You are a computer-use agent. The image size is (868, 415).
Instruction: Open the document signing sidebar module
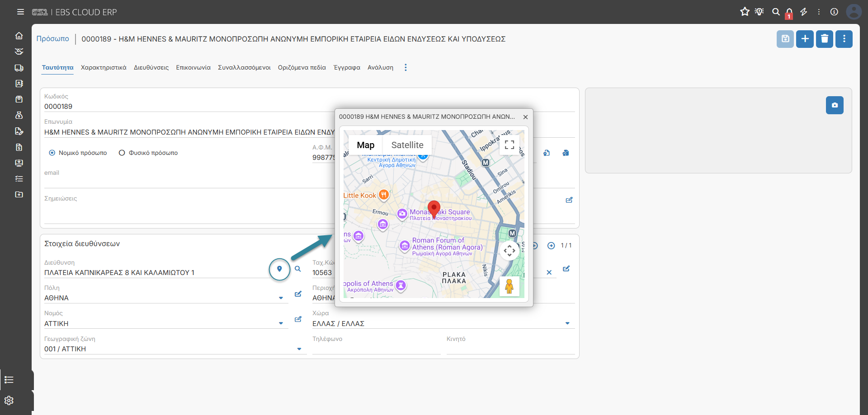pyautogui.click(x=19, y=131)
